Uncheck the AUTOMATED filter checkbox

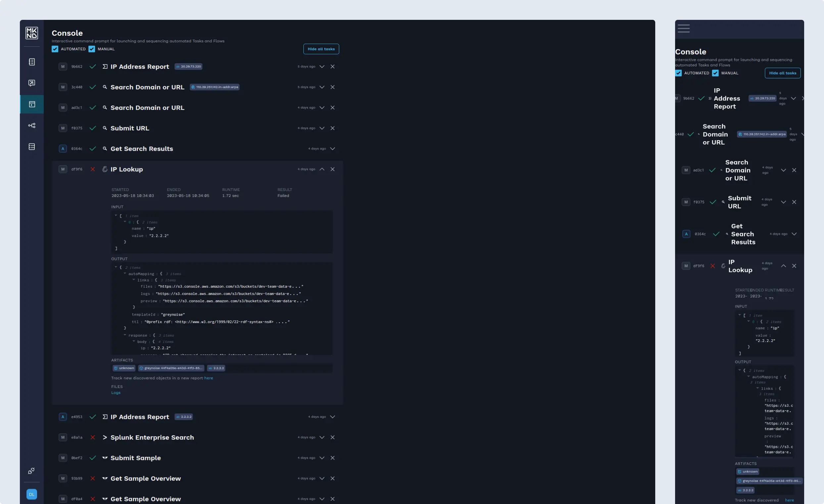[x=55, y=49]
